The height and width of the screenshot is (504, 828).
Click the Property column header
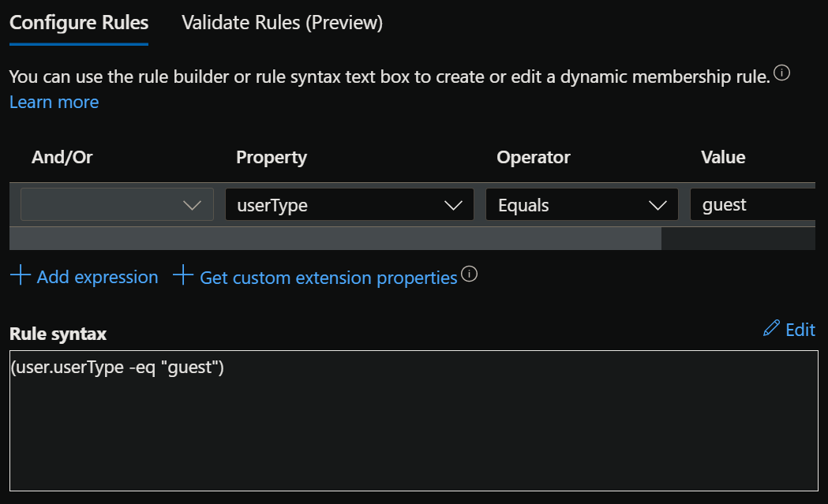click(x=271, y=157)
